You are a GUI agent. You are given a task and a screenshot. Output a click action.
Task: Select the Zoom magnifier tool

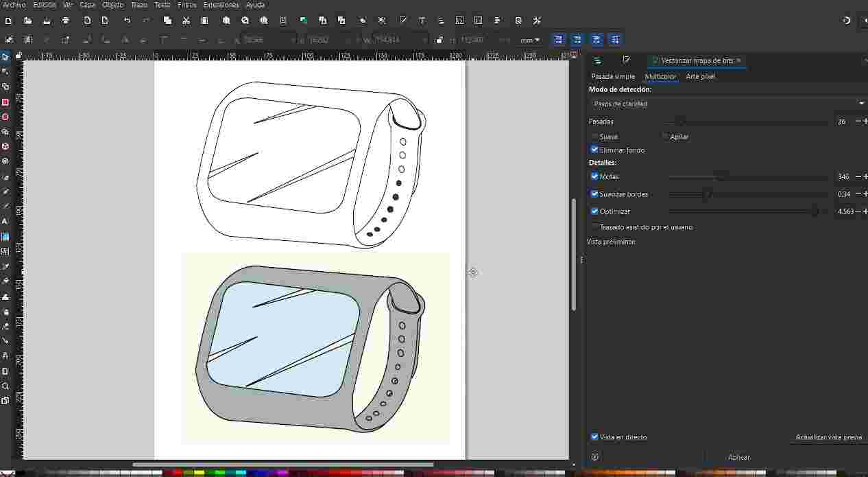pos(5,386)
